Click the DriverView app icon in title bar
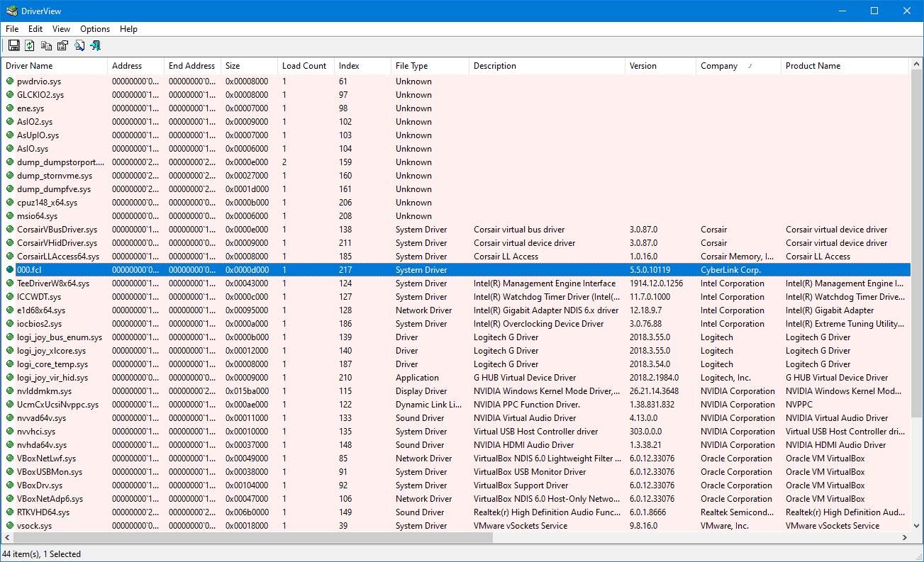 pos(11,11)
